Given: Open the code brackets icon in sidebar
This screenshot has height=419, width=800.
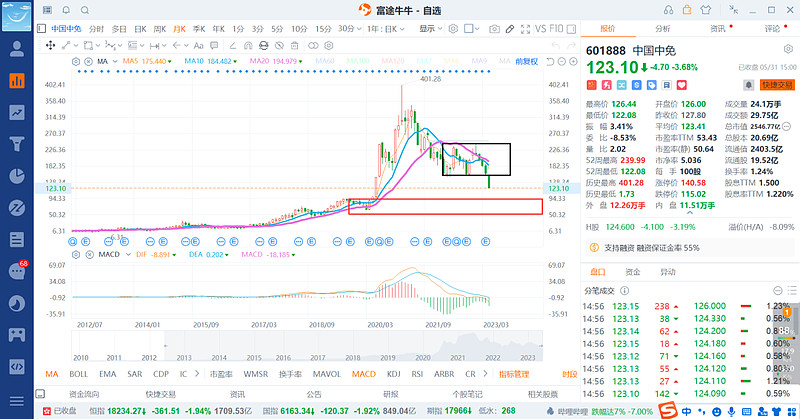Looking at the screenshot, I should 17,366.
